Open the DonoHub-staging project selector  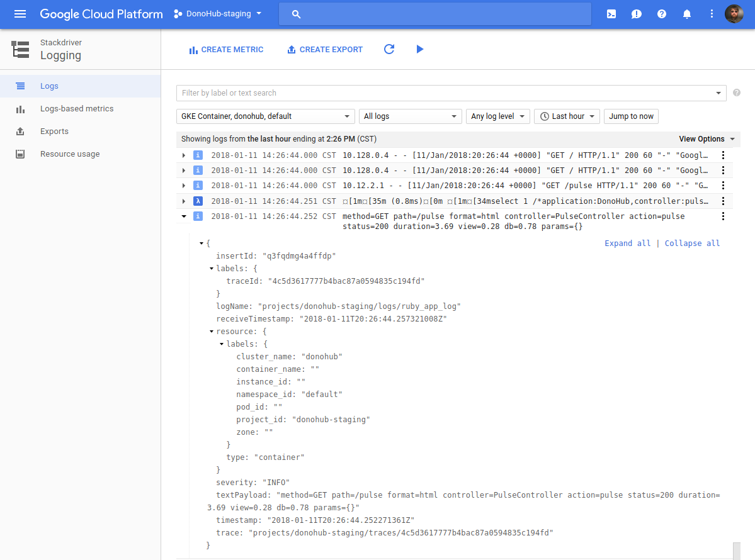pyautogui.click(x=217, y=14)
